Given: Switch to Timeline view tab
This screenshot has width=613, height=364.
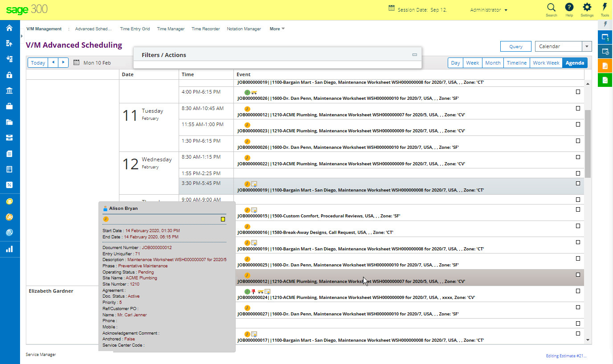Looking at the screenshot, I should (517, 63).
